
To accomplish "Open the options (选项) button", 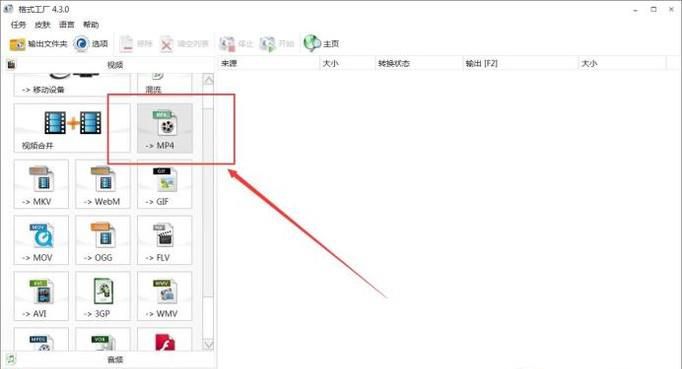I will (x=91, y=44).
